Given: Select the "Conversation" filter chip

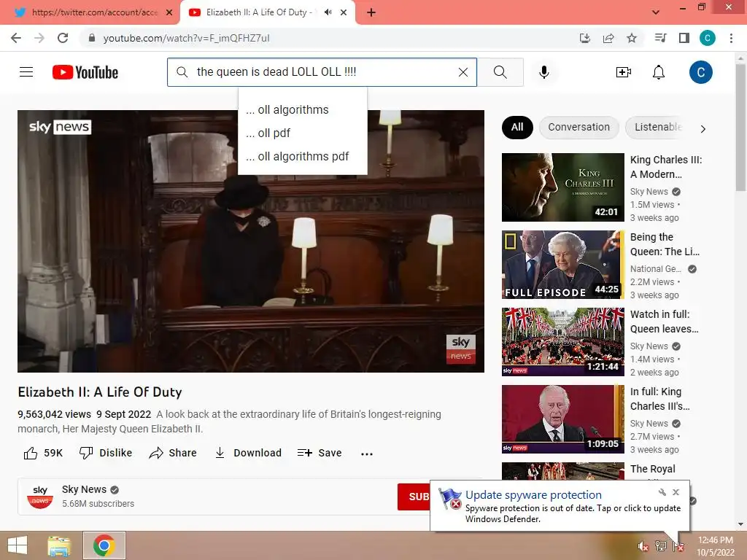Looking at the screenshot, I should point(578,127).
